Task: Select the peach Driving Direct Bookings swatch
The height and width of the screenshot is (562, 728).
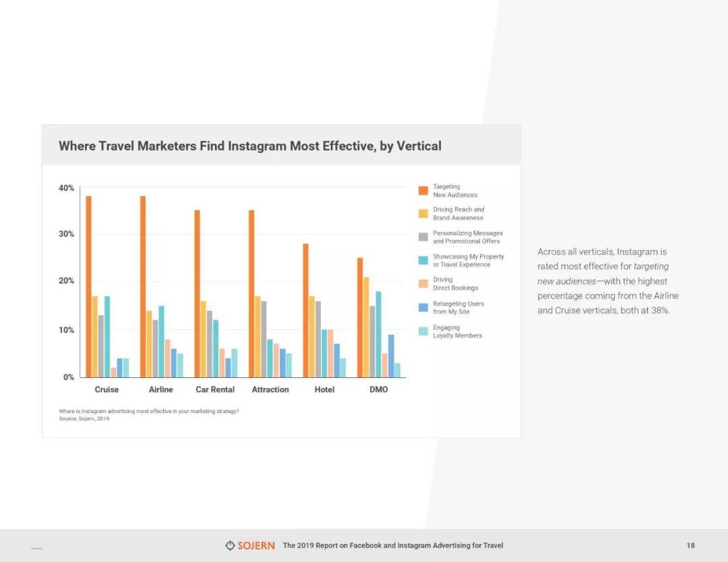Action: point(423,284)
